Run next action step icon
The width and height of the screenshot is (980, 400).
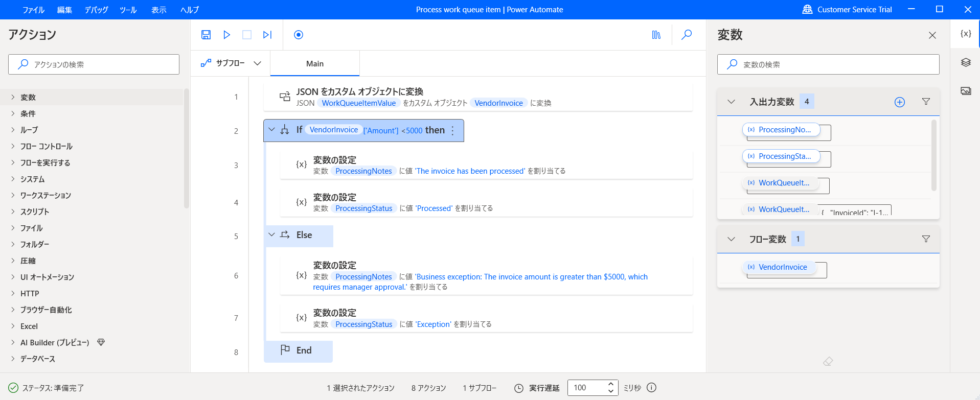(x=267, y=35)
